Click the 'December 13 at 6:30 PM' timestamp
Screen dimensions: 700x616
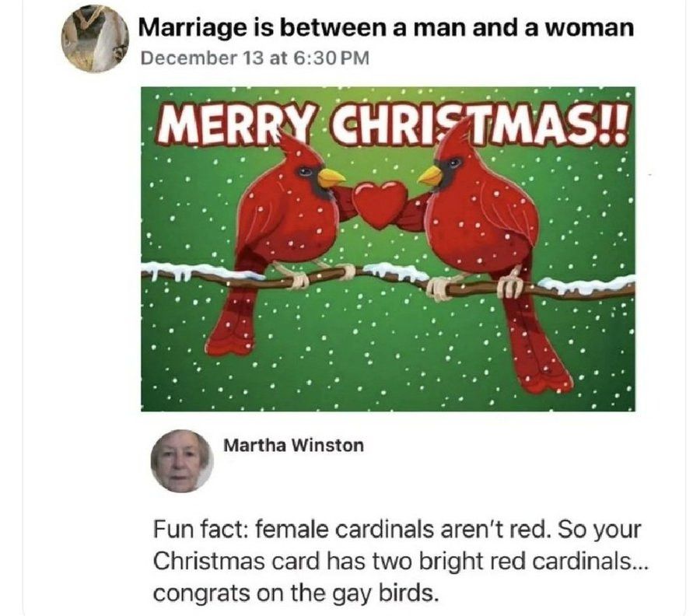255,58
